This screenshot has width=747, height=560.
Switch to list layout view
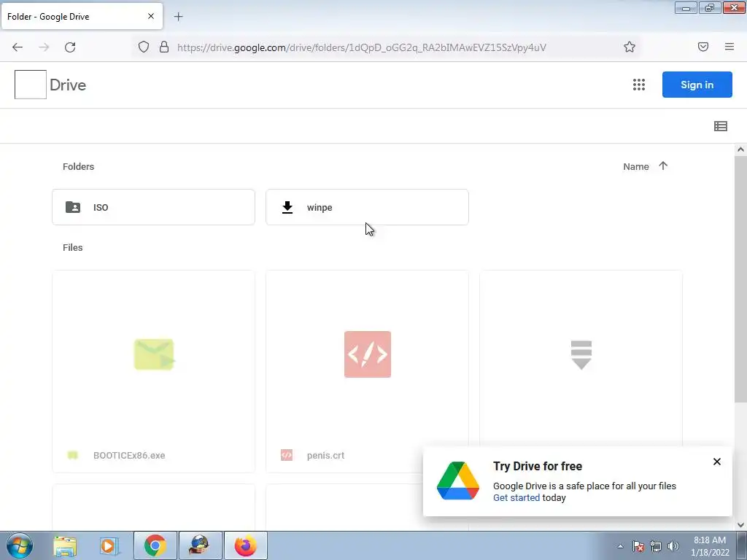(720, 126)
